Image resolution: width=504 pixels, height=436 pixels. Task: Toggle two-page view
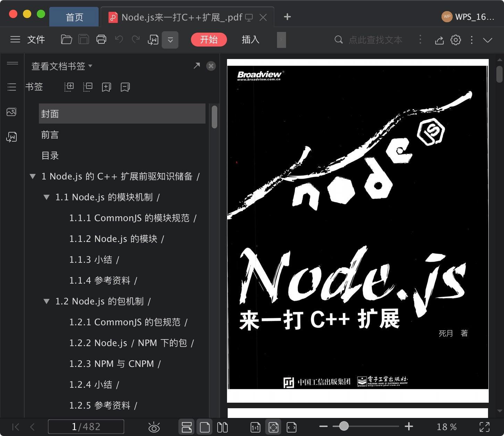pyautogui.click(x=222, y=427)
